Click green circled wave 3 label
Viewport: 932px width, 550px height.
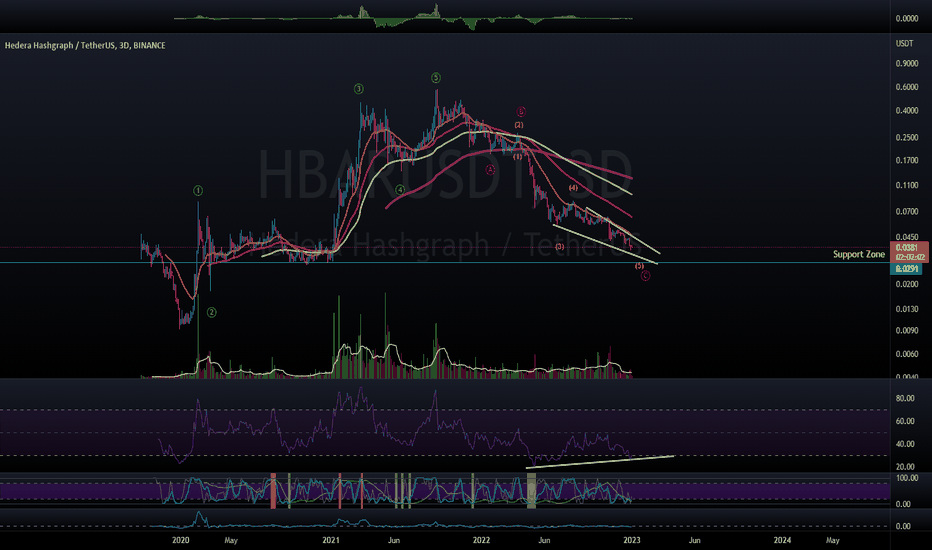(x=359, y=89)
